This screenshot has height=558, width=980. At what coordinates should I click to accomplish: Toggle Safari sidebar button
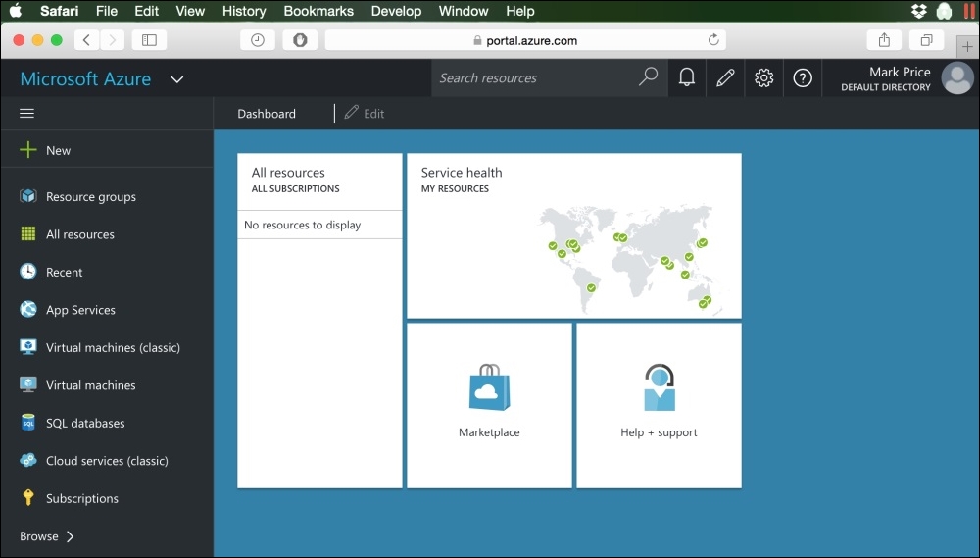(x=149, y=40)
